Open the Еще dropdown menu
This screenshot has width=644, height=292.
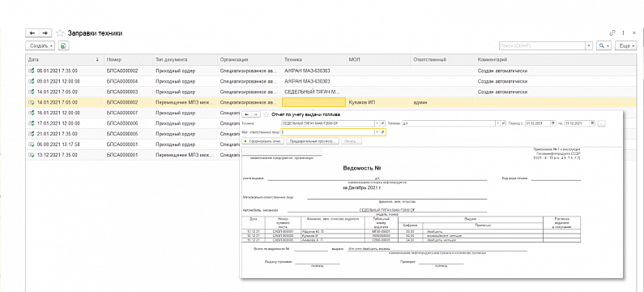point(626,45)
